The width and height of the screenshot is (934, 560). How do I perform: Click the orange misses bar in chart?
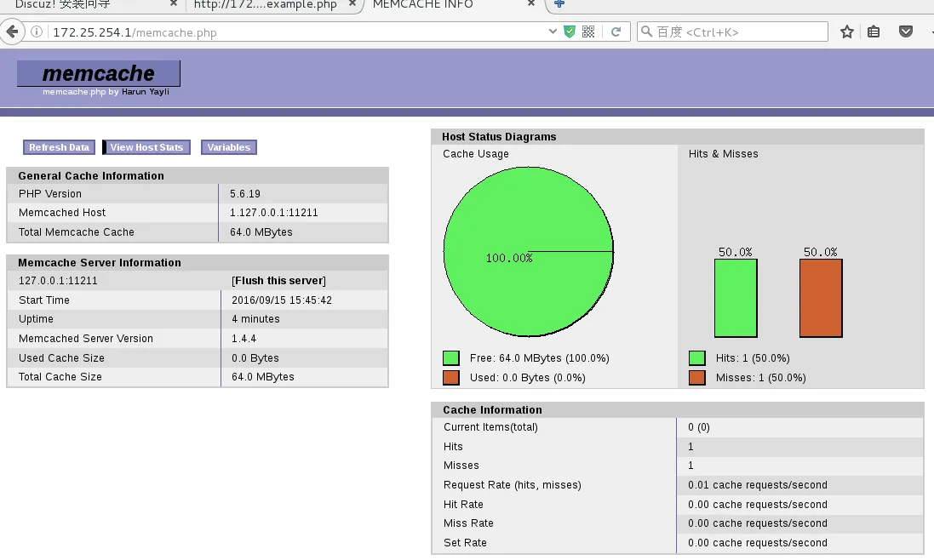[x=821, y=298]
